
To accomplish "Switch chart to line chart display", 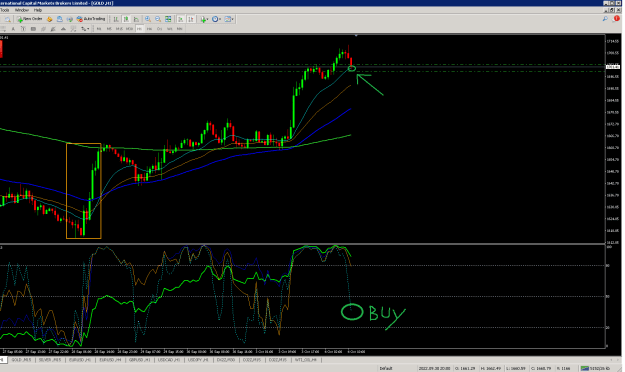I will [136, 19].
